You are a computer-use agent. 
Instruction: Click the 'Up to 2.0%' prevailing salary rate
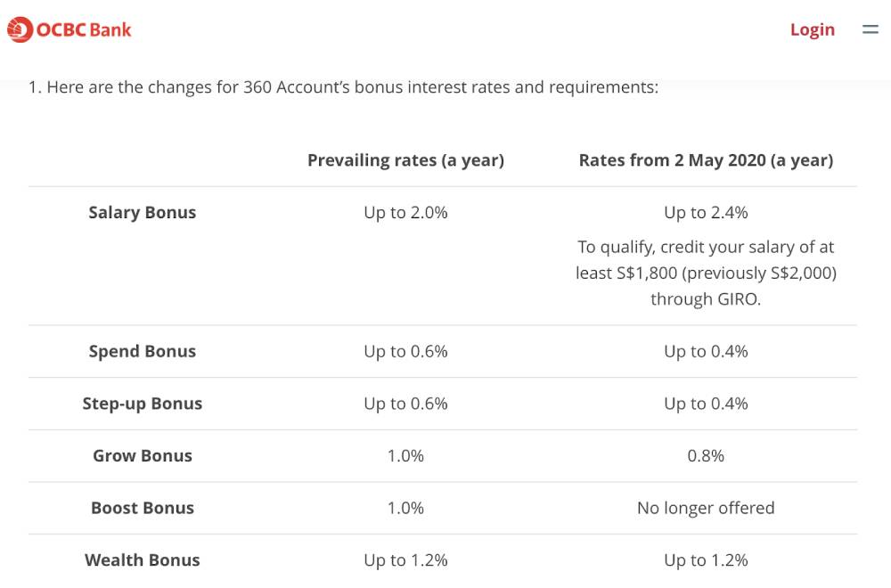[x=405, y=212]
